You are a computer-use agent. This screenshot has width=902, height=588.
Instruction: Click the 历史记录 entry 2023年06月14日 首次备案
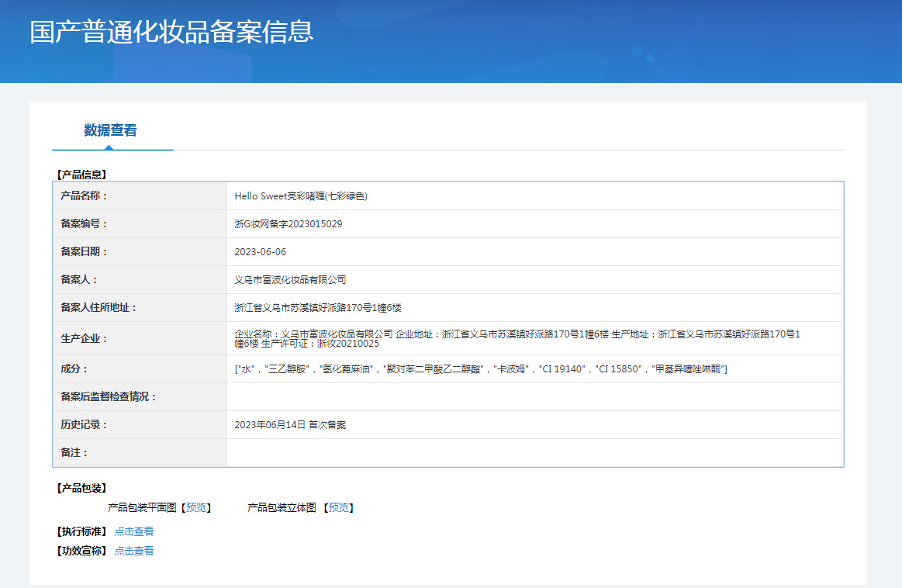[x=290, y=424]
